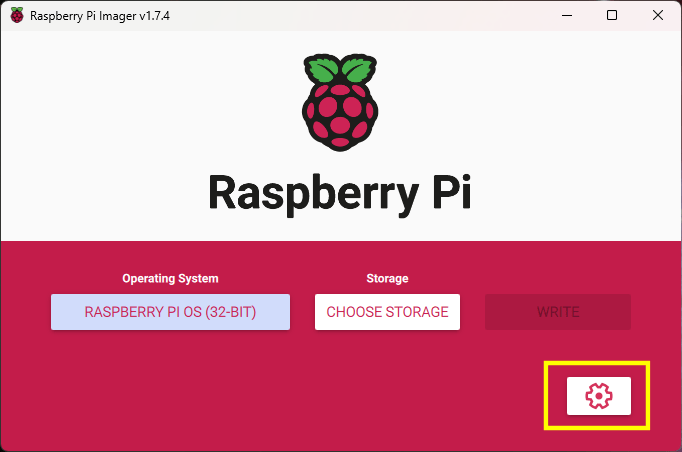The width and height of the screenshot is (682, 452).
Task: Click the "Operating System" label
Action: [x=170, y=278]
